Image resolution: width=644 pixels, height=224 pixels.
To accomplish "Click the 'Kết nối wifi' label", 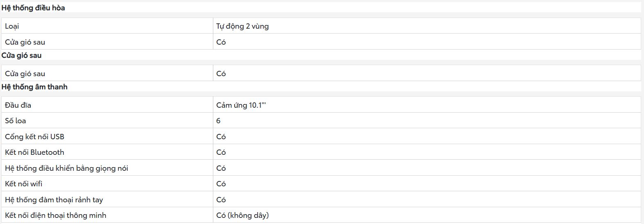I will click(24, 184).
